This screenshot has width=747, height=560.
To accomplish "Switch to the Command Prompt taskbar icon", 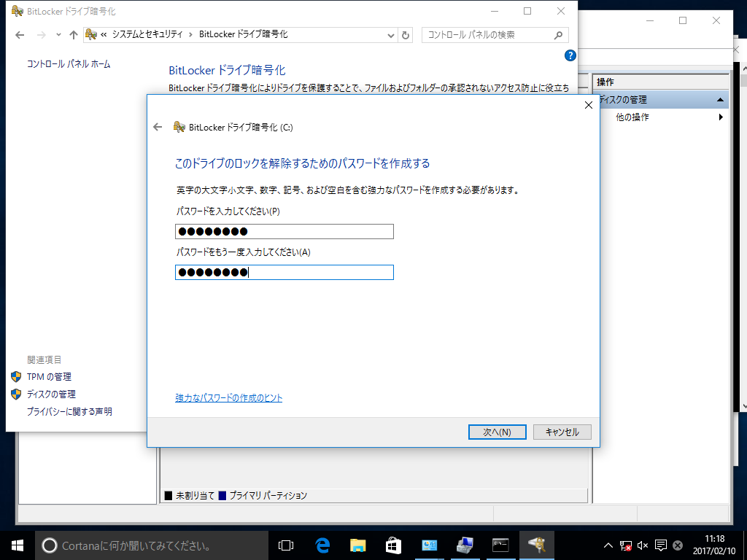I will [500, 545].
